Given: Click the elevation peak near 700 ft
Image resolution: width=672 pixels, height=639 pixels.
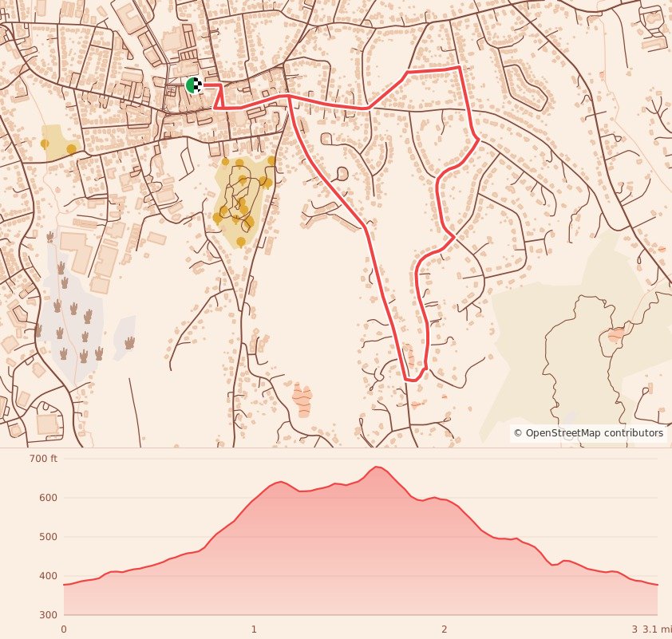Looking at the screenshot, I should tap(376, 467).
